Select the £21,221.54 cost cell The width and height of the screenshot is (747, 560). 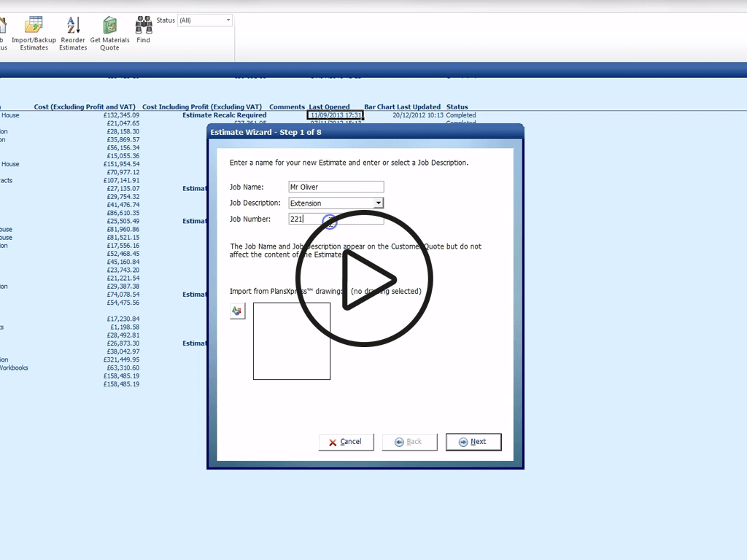coord(123,278)
